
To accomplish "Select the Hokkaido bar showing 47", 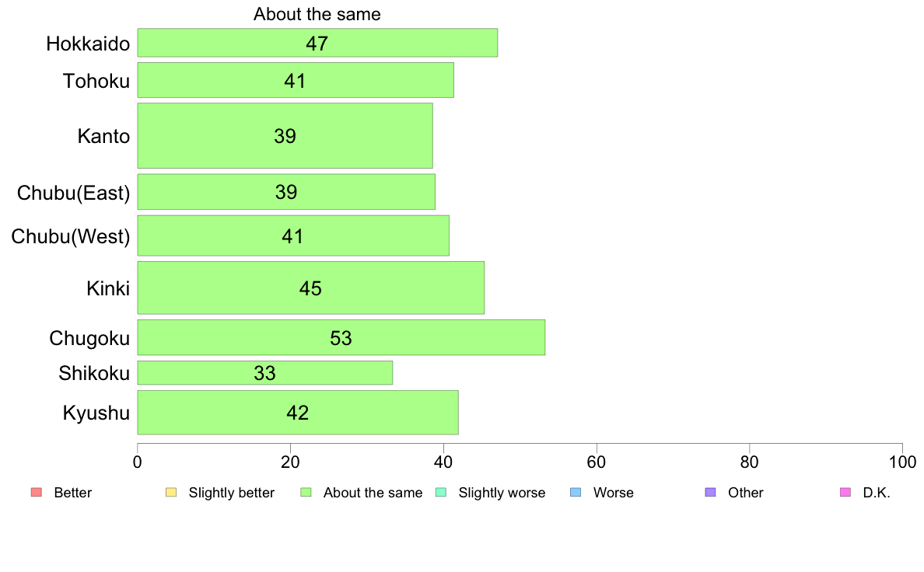I will click(x=317, y=43).
